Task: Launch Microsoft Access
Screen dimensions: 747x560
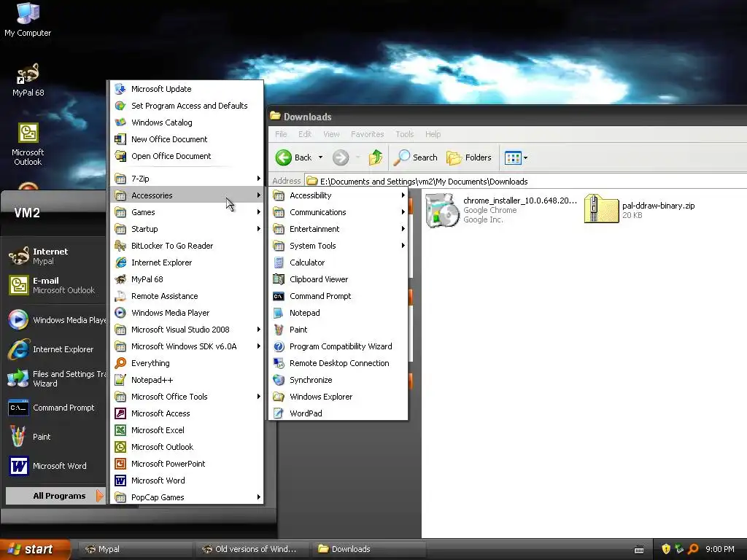Action: (187, 413)
